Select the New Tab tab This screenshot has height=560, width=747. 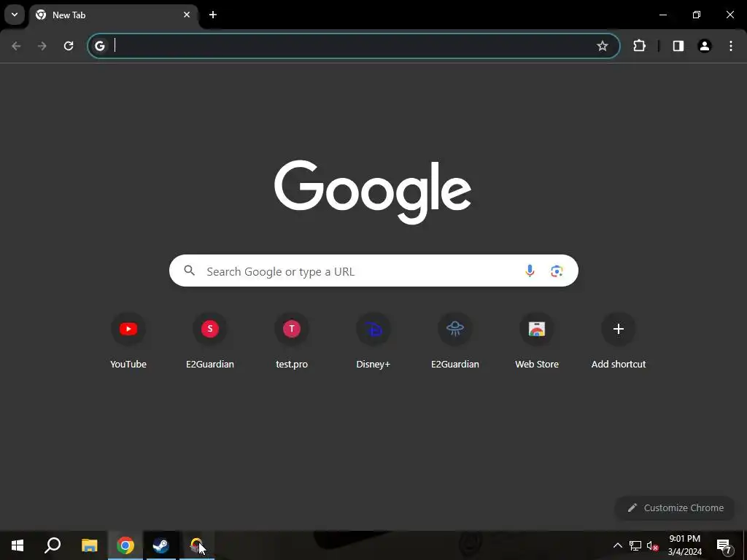115,15
